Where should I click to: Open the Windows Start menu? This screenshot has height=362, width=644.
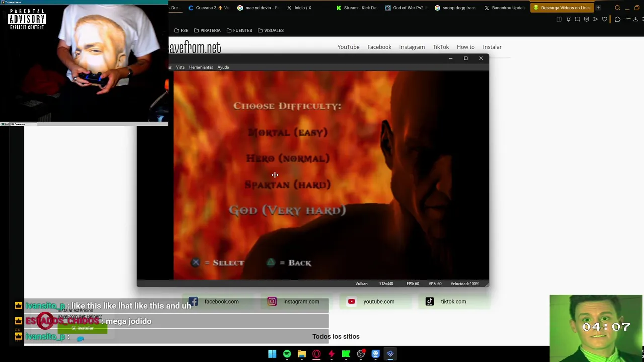pyautogui.click(x=272, y=354)
